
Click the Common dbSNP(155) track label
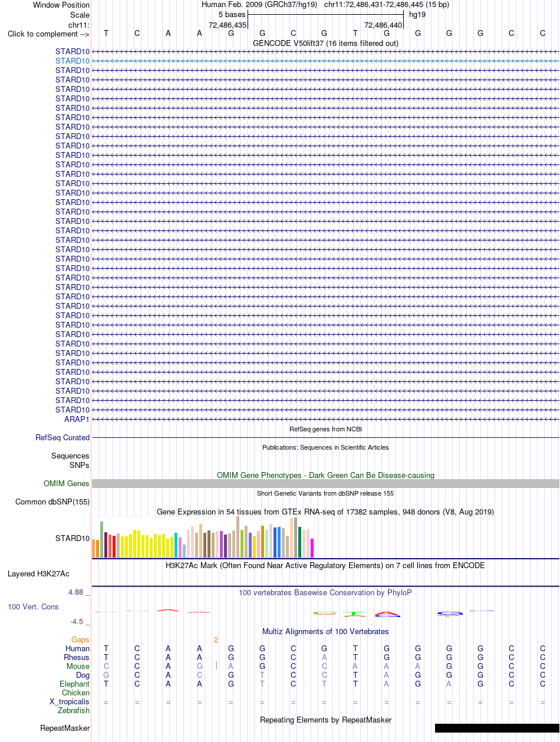52,502
